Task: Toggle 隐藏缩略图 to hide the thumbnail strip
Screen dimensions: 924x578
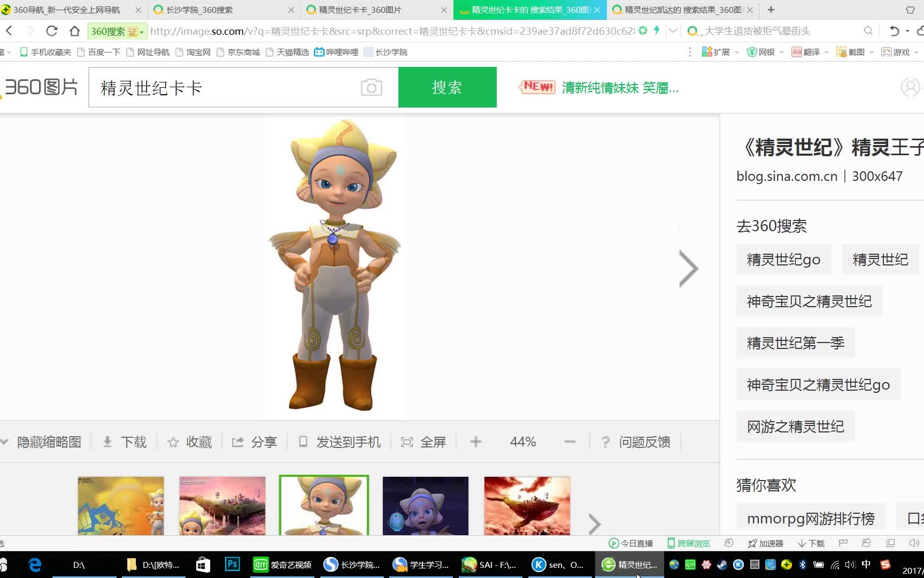Action: point(48,442)
